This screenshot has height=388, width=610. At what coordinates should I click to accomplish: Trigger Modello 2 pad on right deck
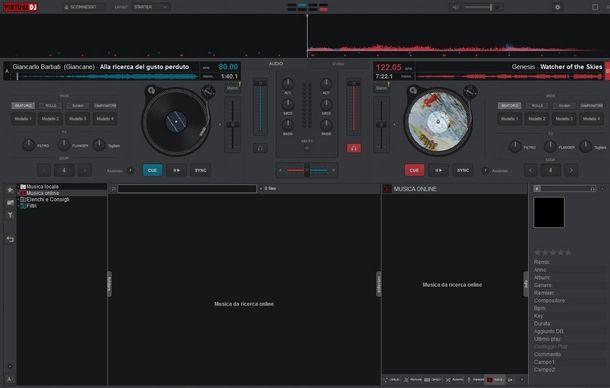(537, 119)
